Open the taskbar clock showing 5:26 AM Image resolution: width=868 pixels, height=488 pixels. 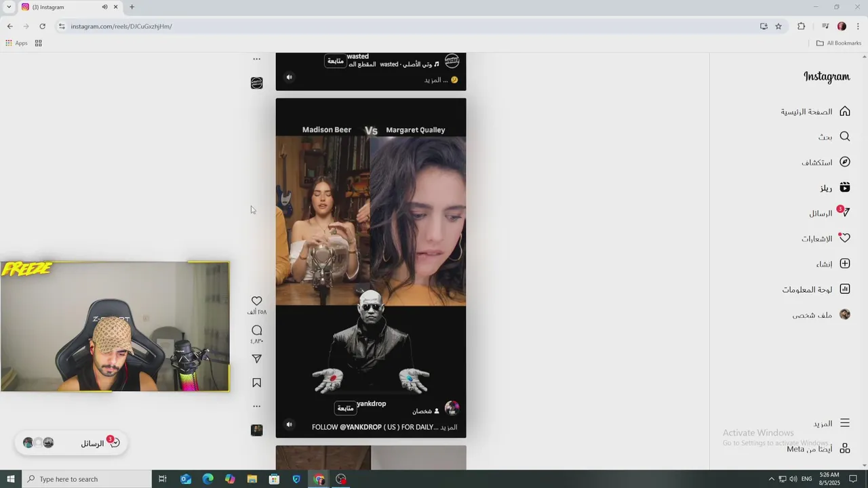(x=829, y=479)
